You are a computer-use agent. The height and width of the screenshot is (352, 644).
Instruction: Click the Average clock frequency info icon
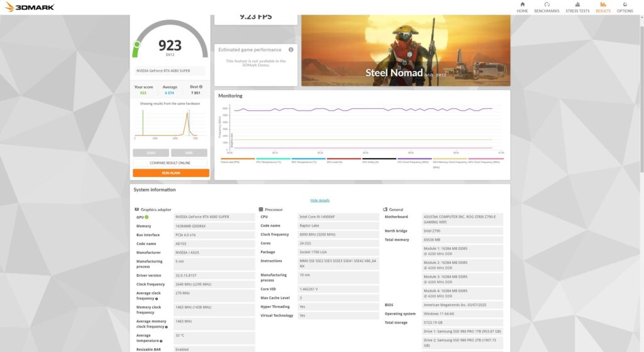tap(157, 299)
